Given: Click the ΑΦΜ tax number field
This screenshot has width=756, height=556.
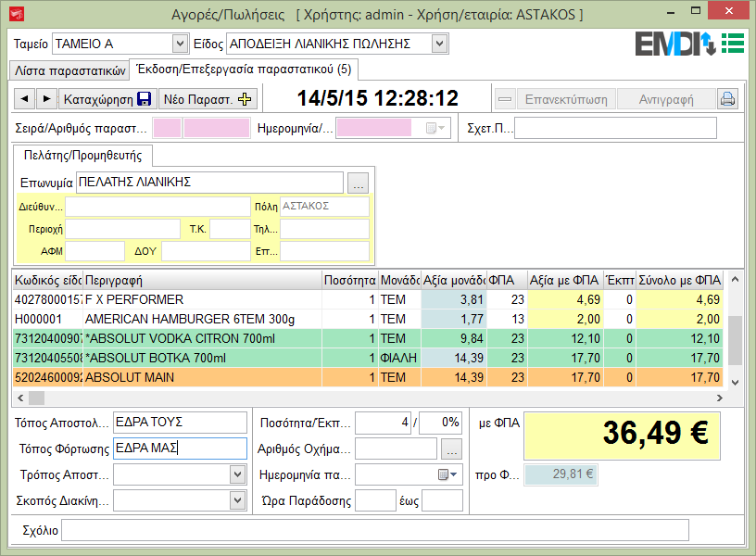Looking at the screenshot, I should [x=95, y=251].
